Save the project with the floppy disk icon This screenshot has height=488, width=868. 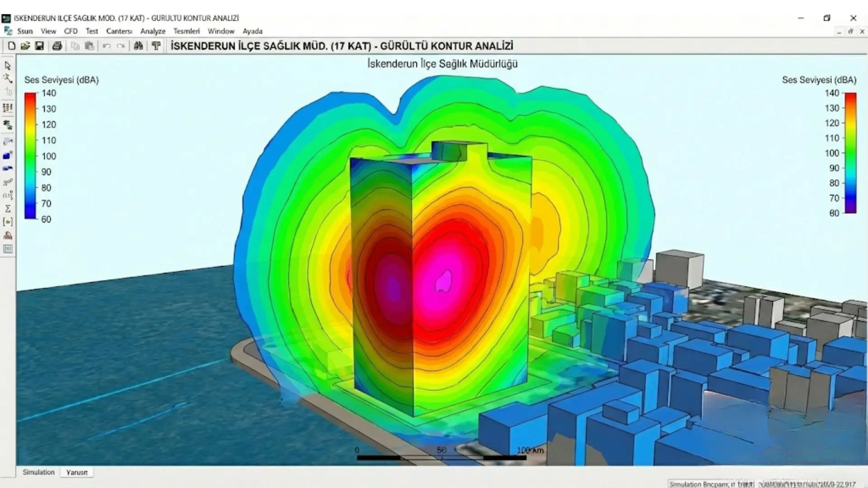click(x=39, y=46)
